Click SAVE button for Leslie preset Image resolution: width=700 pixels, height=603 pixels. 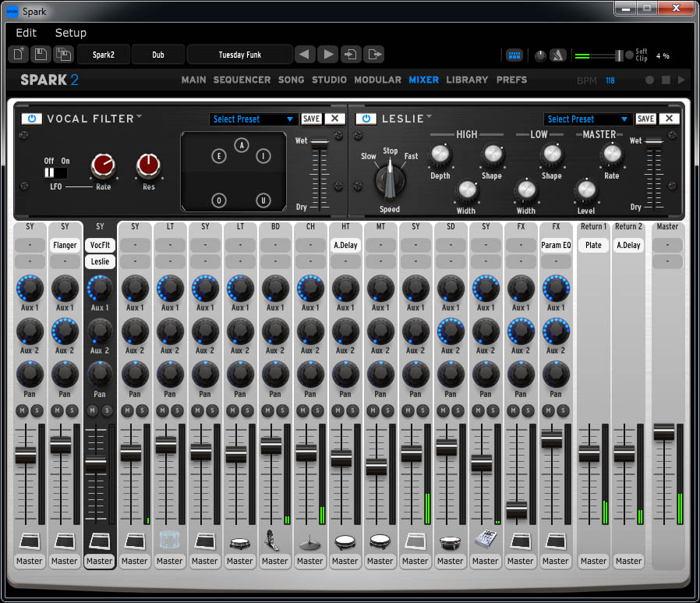(645, 119)
